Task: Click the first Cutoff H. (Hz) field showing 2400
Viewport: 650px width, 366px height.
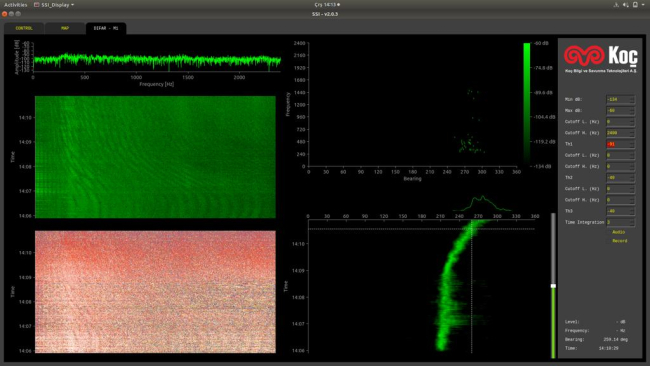Action: 620,133
